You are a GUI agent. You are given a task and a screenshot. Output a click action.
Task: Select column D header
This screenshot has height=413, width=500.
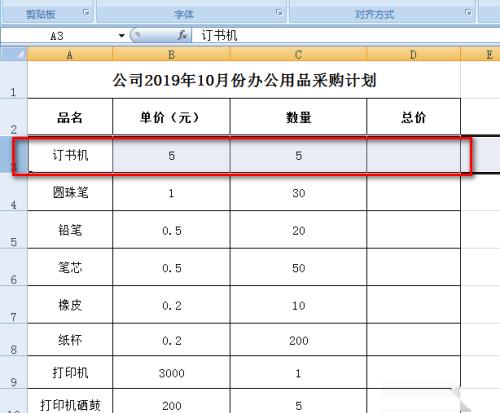point(413,54)
